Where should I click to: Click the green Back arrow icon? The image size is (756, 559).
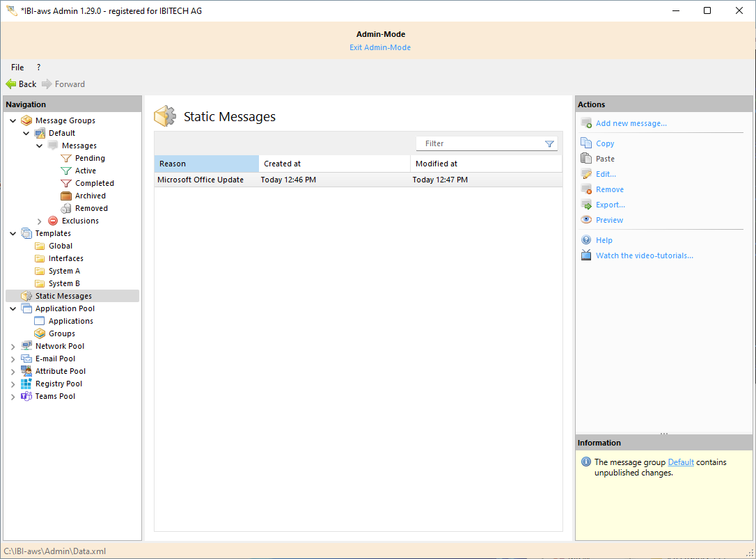pyautogui.click(x=11, y=84)
